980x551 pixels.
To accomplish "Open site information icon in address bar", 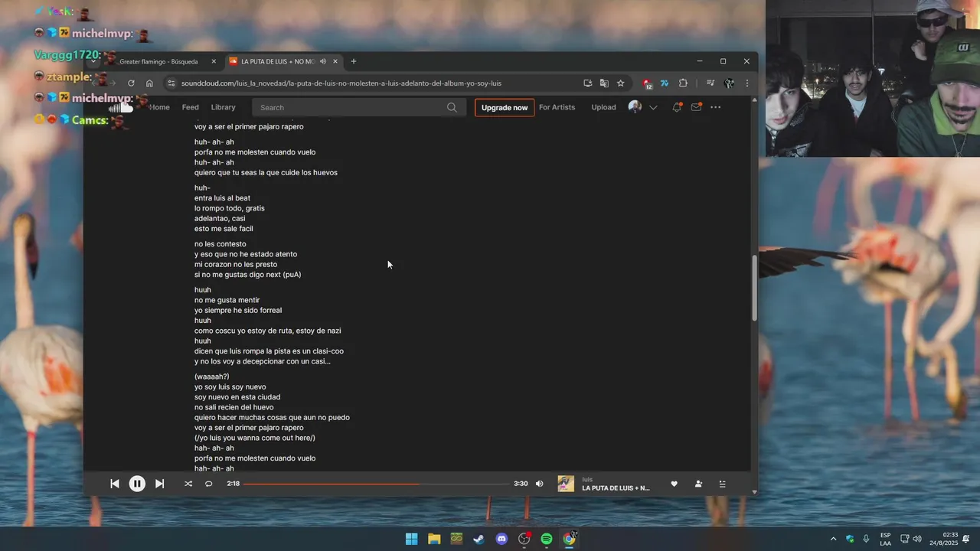I will [171, 83].
